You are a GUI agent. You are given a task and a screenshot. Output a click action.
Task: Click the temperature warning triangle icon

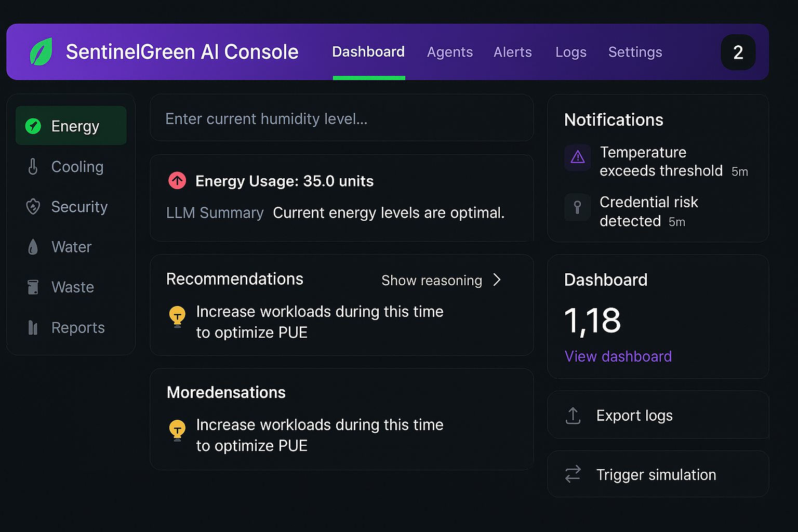(578, 157)
